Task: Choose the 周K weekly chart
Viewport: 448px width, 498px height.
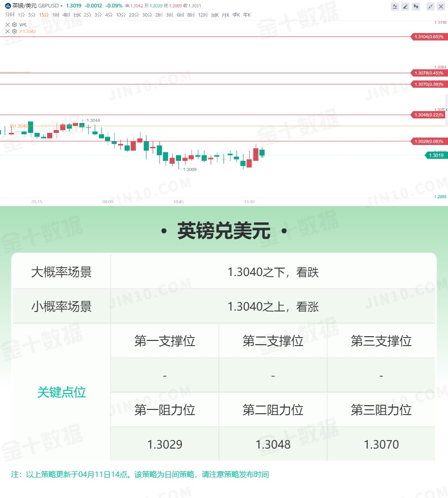Action: 215,15
